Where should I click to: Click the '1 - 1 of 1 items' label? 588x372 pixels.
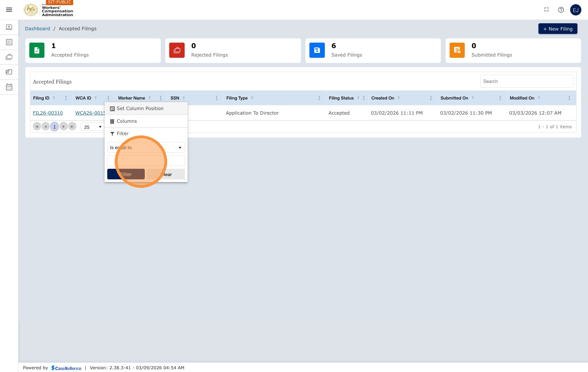click(x=554, y=127)
